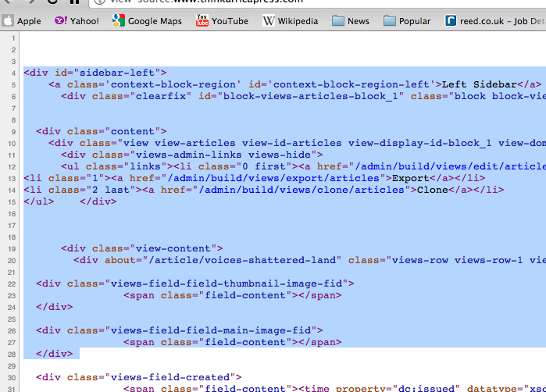Click line number 20 in the gutter
This screenshot has width=546, height=392.
click(12, 260)
